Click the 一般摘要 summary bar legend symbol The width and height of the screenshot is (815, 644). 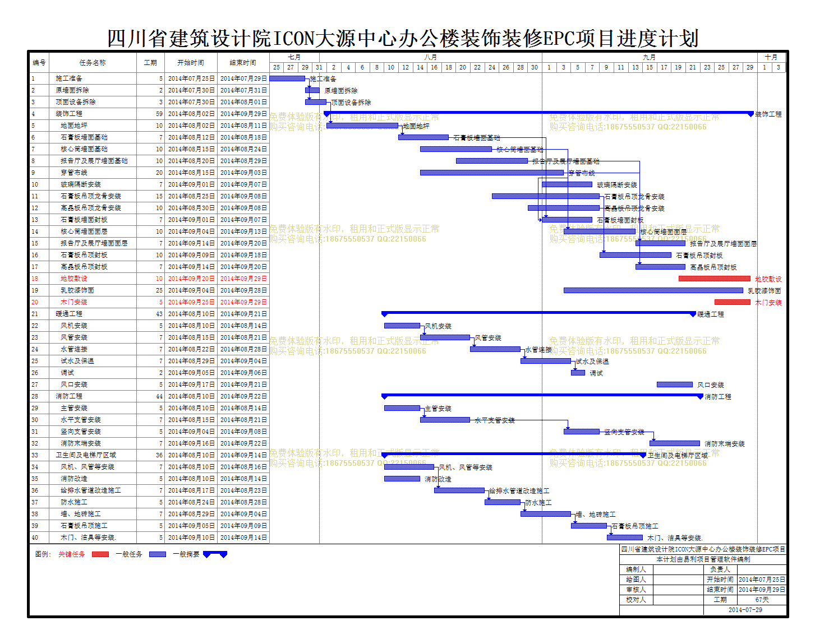click(x=215, y=554)
